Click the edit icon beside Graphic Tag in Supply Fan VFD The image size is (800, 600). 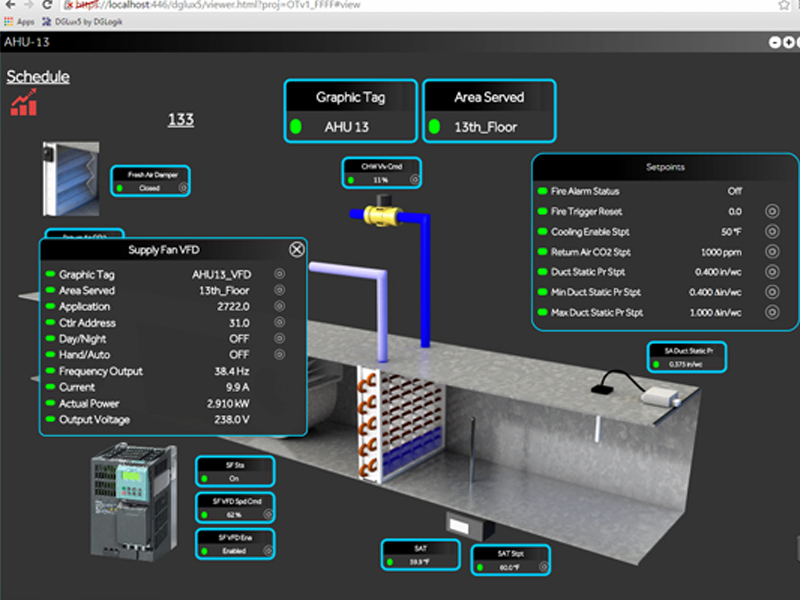(279, 275)
